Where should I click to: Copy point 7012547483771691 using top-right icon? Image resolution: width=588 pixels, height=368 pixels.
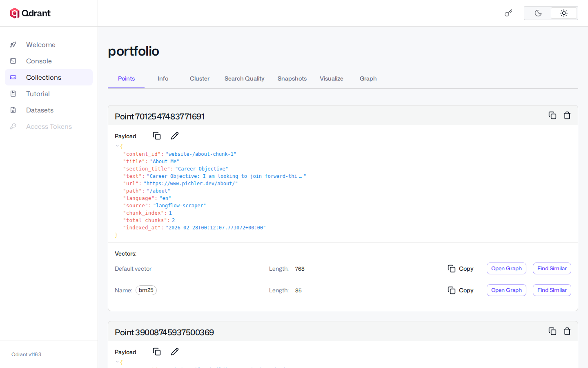coord(552,115)
